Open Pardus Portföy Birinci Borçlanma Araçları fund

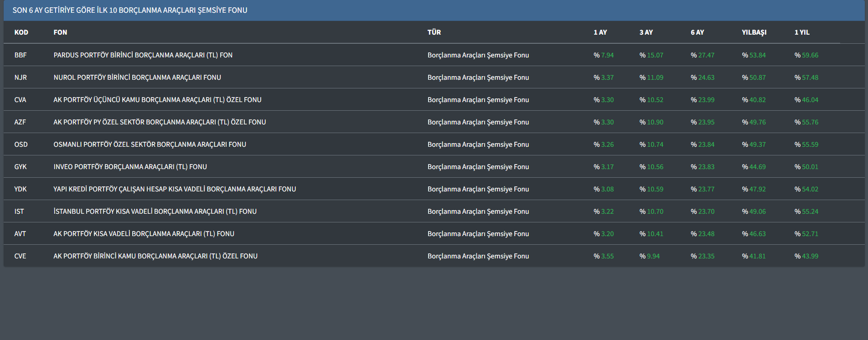[143, 55]
